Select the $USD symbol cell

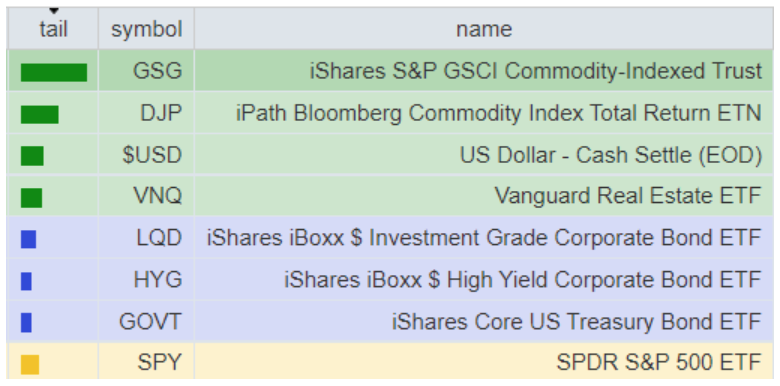146,155
